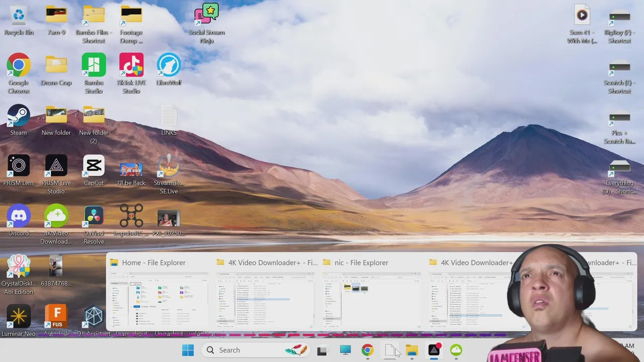Select the Footage Dump folder shortcut
This screenshot has height=362, width=644.
point(131,24)
